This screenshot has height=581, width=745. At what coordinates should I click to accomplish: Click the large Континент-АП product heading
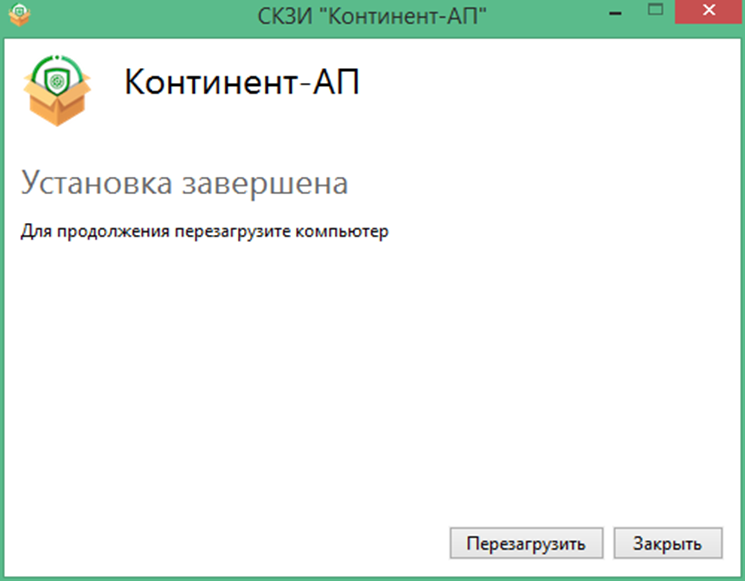pyautogui.click(x=241, y=84)
